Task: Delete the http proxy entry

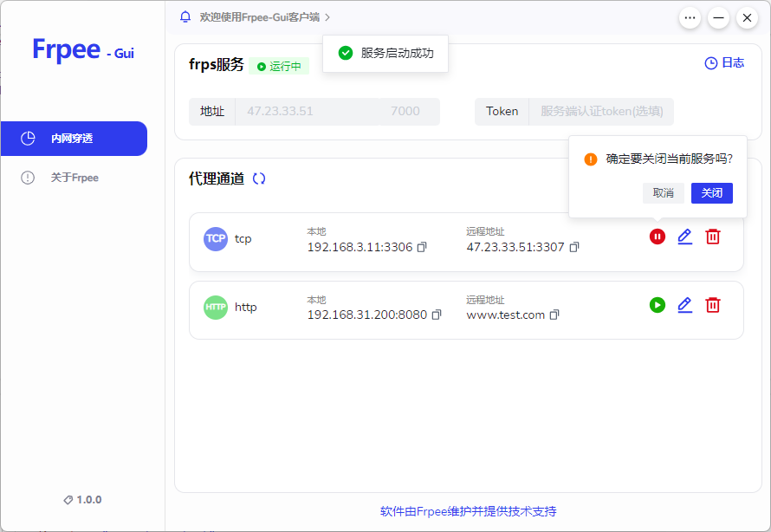Action: coord(712,305)
